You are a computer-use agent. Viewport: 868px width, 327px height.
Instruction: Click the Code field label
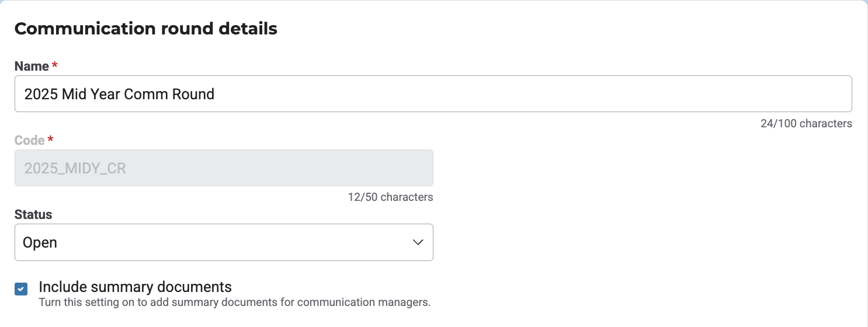[x=29, y=141]
